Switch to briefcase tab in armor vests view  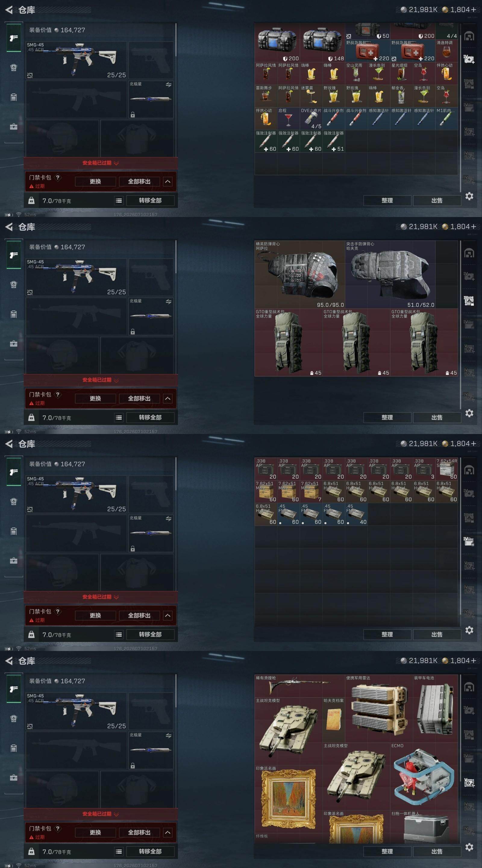14,344
